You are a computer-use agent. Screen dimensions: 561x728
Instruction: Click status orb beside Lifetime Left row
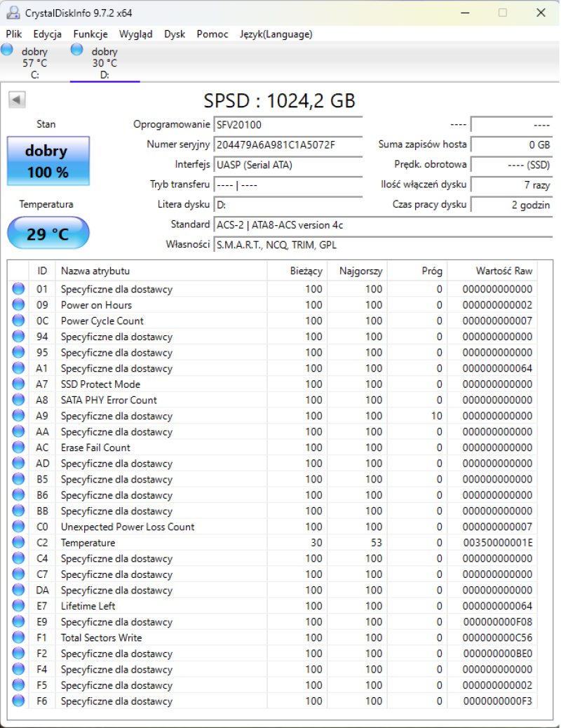[x=18, y=606]
